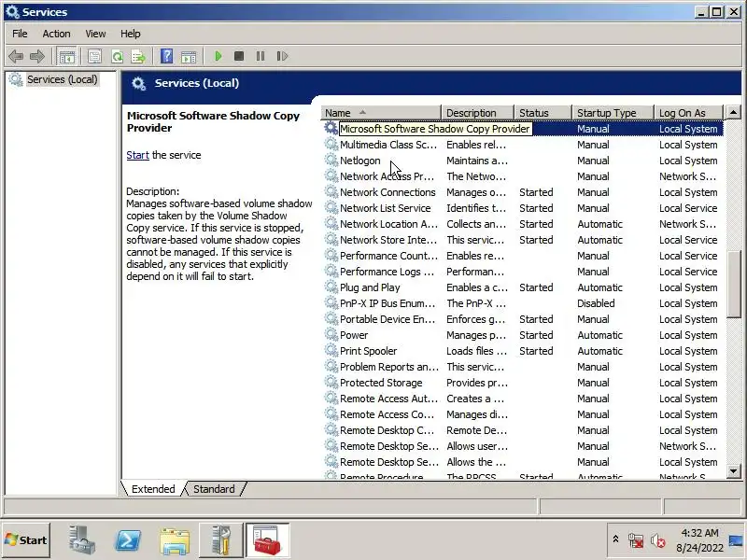
Task: Open the server tools taskbar icon
Action: tap(220, 540)
